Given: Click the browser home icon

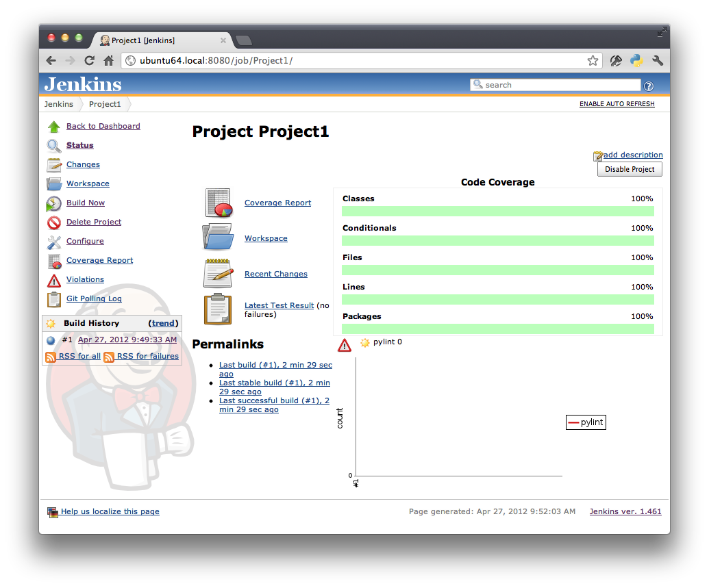Looking at the screenshot, I should pos(108,60).
